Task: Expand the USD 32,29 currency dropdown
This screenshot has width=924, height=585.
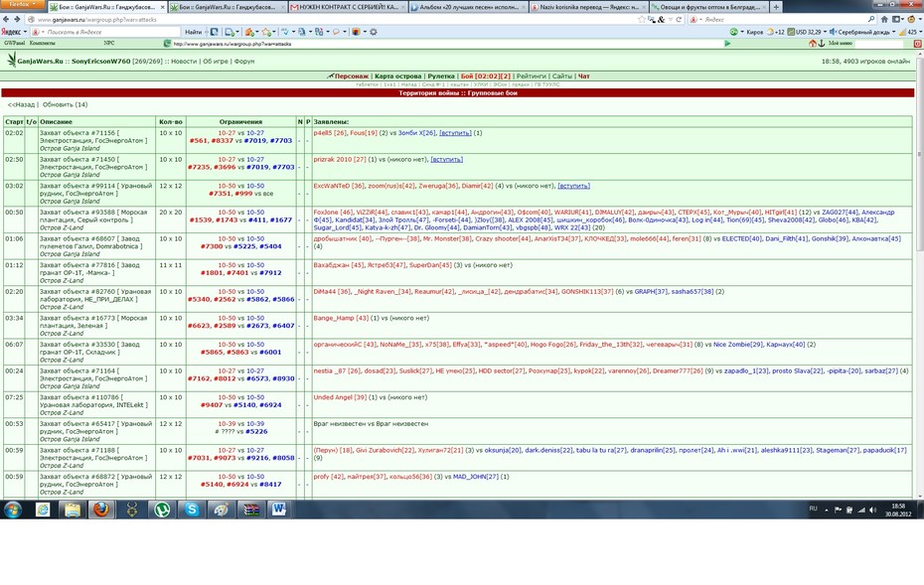Action: 825,32
